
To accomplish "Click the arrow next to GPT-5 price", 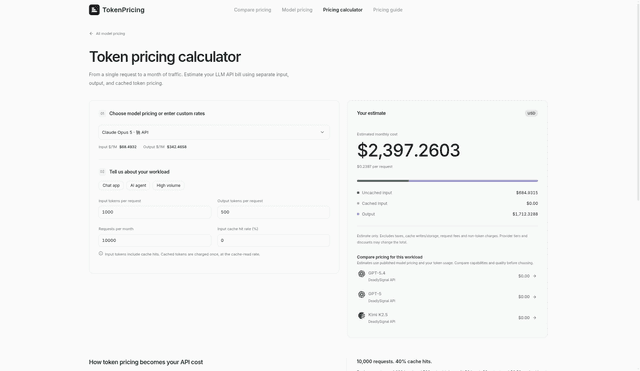I will 535,297.
